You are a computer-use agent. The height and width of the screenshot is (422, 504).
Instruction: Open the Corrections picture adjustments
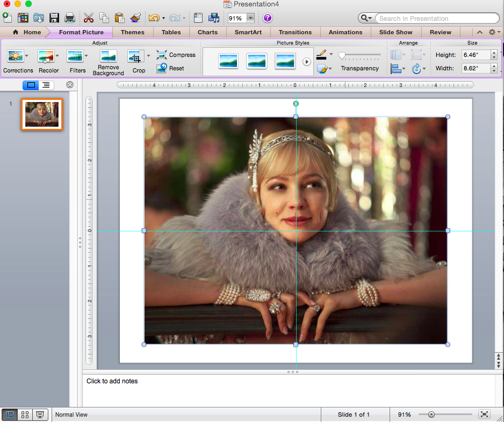pyautogui.click(x=15, y=56)
